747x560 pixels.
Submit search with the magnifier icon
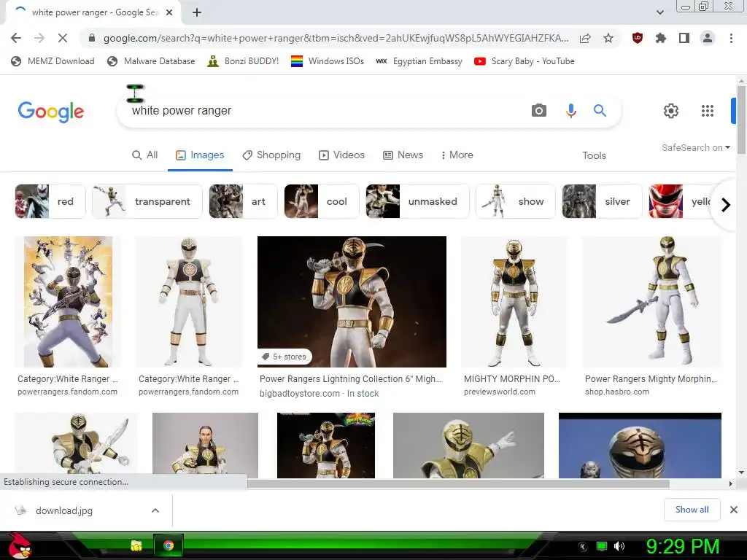point(600,111)
